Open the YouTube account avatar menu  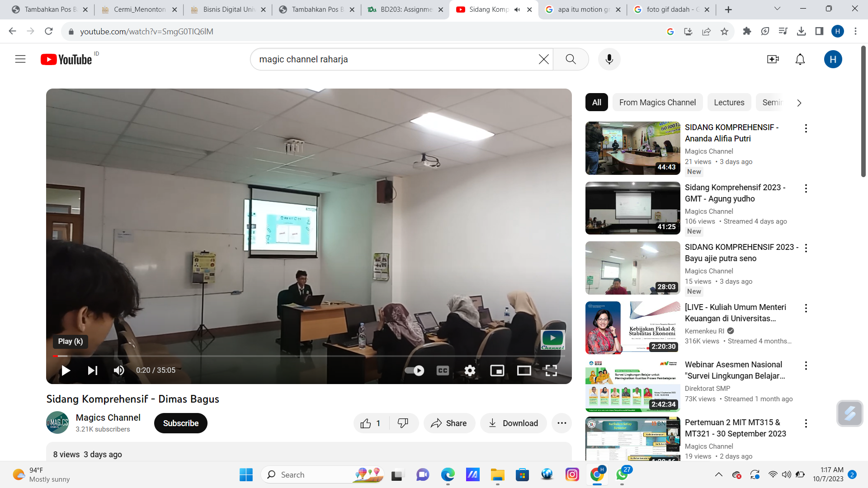coord(833,59)
